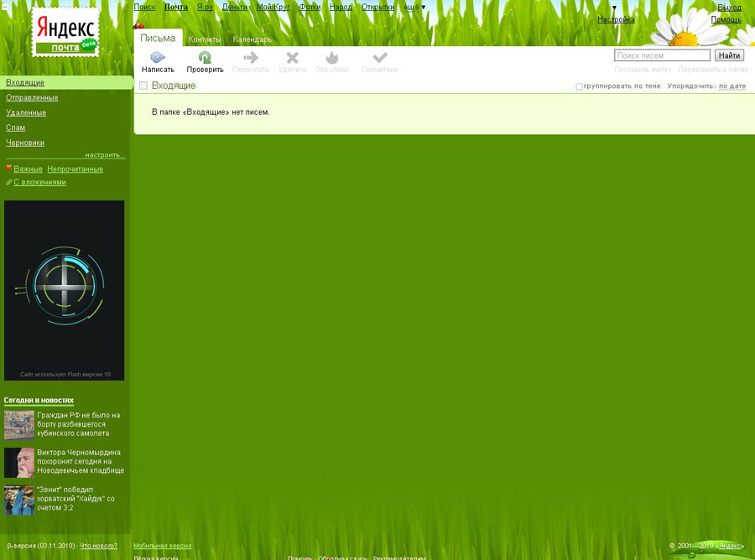The width and height of the screenshot is (755, 560).
Task: Click the Переслать forward arrow icon
Action: (x=250, y=58)
